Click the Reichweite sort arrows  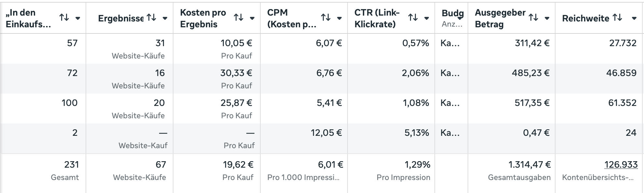[617, 18]
